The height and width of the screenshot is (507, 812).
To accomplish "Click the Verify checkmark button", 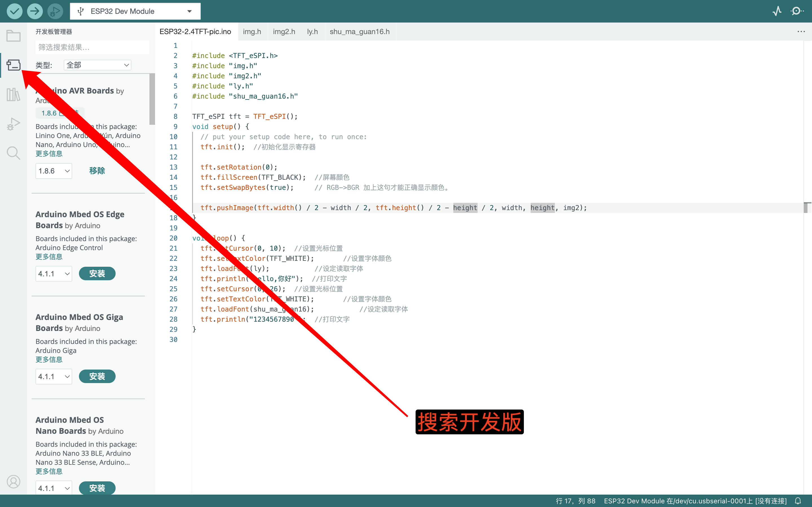I will (x=14, y=11).
